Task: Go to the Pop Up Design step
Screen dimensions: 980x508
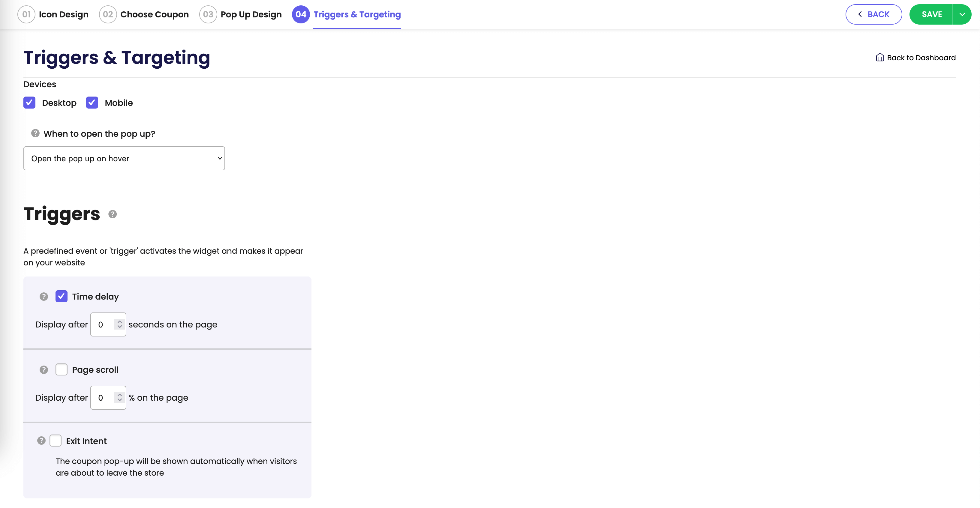Action: 251,14
